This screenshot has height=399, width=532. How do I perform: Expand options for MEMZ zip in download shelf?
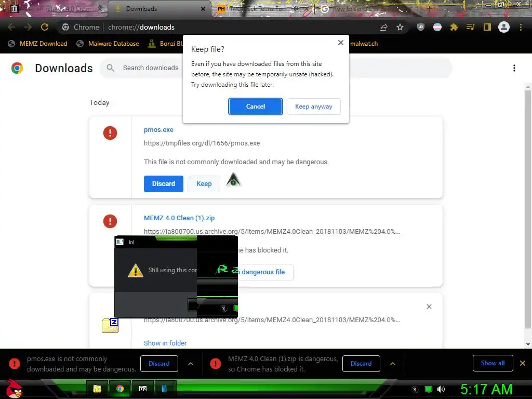(393, 364)
